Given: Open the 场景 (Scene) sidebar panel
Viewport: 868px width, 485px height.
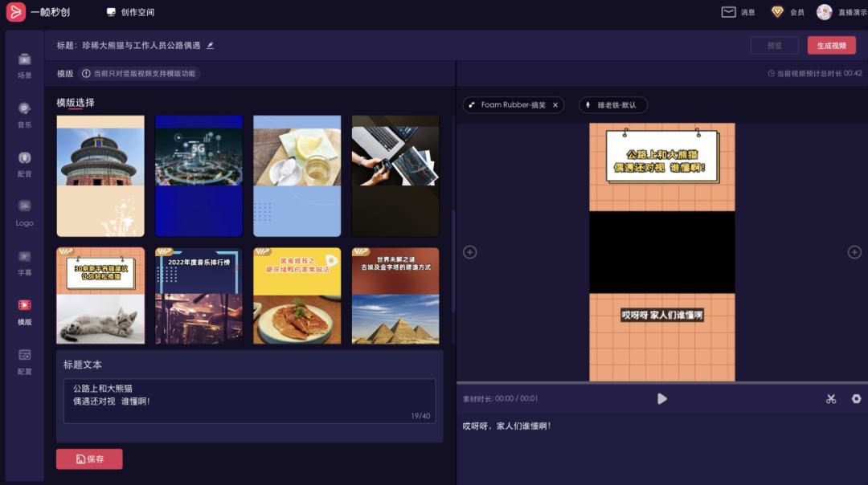Looking at the screenshot, I should [x=24, y=65].
